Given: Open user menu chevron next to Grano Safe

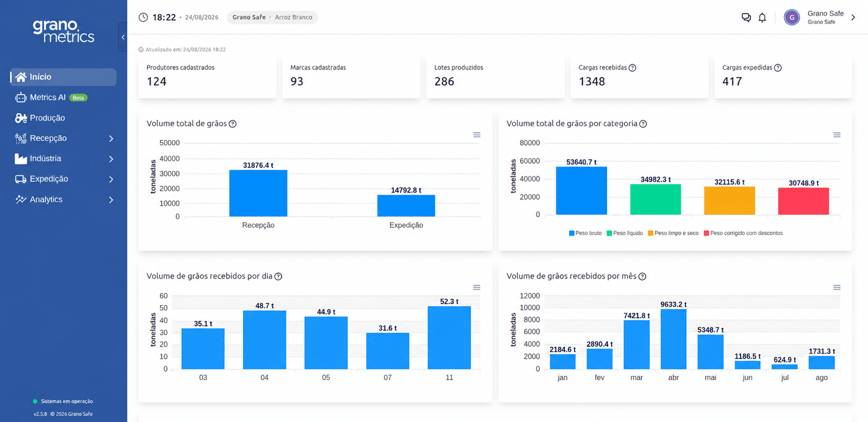Looking at the screenshot, I should (853, 17).
